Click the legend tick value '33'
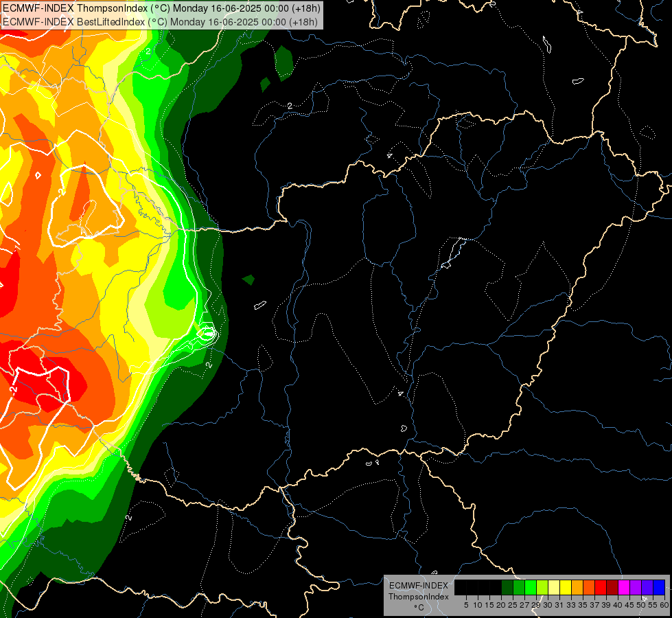The image size is (672, 618). pos(571,605)
